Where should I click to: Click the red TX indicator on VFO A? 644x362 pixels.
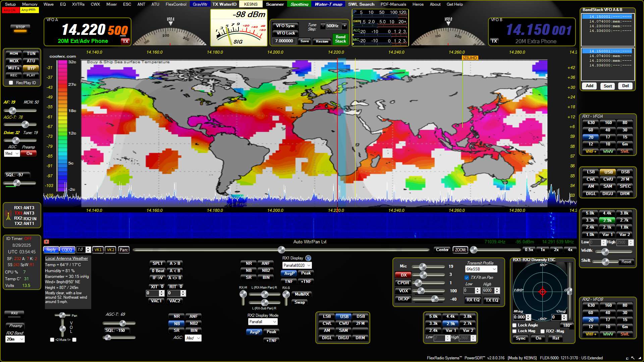point(125,41)
